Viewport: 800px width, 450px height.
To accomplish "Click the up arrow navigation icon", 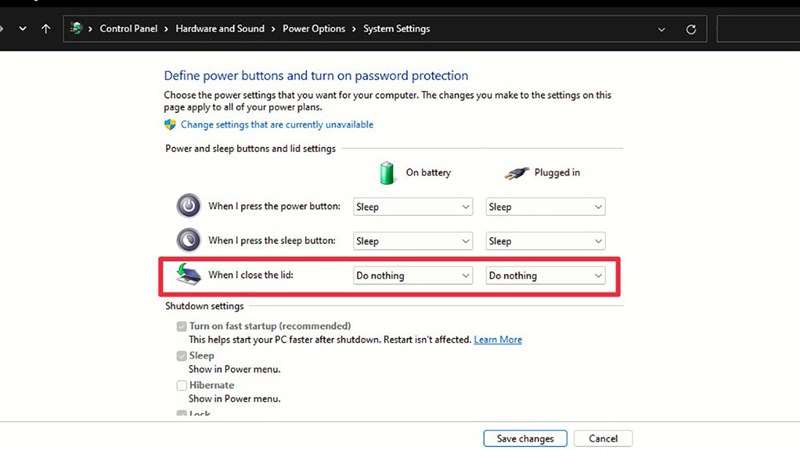I will tap(46, 29).
